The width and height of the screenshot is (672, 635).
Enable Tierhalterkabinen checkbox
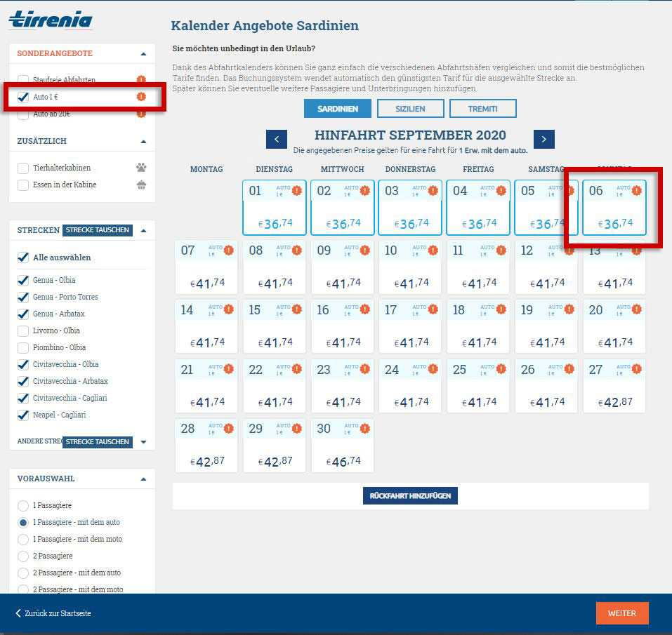pyautogui.click(x=23, y=168)
